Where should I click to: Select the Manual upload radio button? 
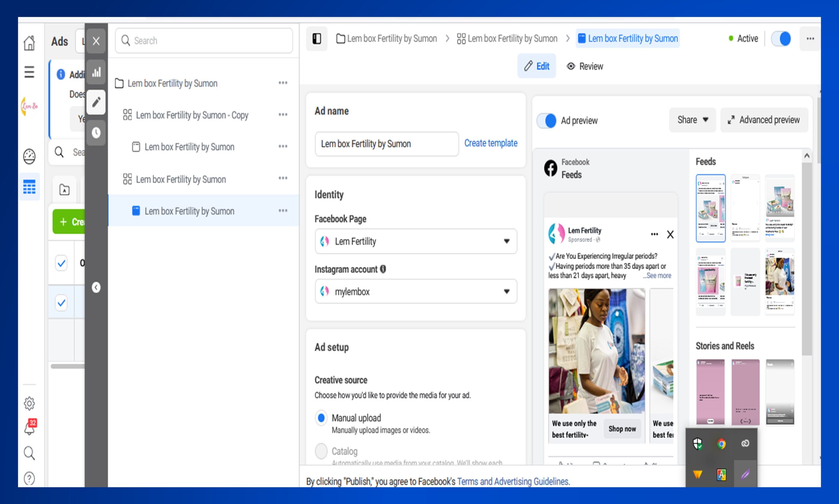click(321, 418)
